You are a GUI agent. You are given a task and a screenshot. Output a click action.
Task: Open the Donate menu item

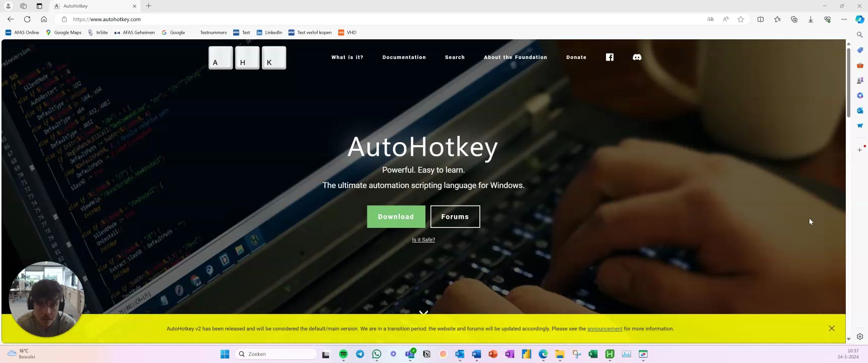[x=576, y=57]
